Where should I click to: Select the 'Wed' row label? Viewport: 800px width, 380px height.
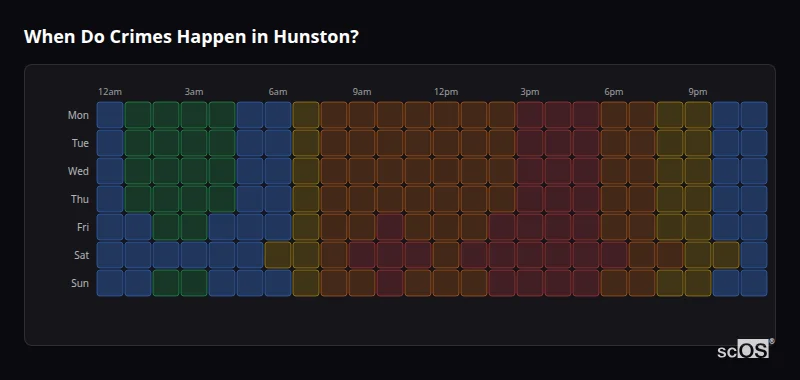point(78,171)
